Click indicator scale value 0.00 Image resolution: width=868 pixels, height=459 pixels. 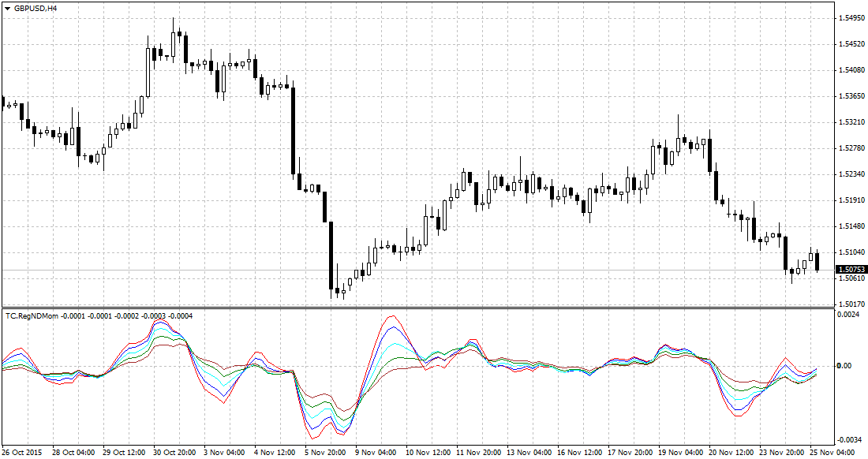pyautogui.click(x=844, y=365)
